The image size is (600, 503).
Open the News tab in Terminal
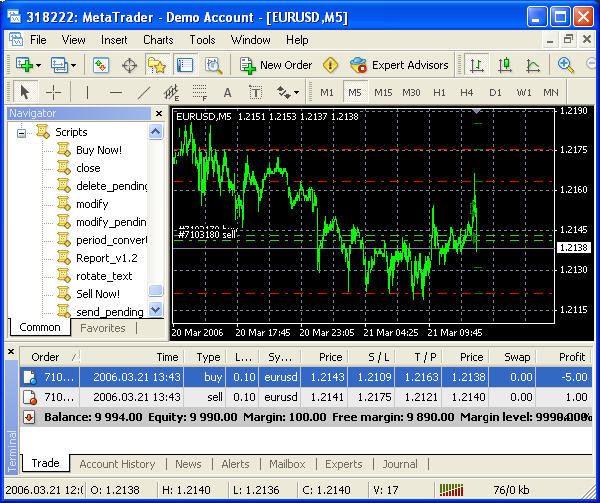pyautogui.click(x=188, y=464)
